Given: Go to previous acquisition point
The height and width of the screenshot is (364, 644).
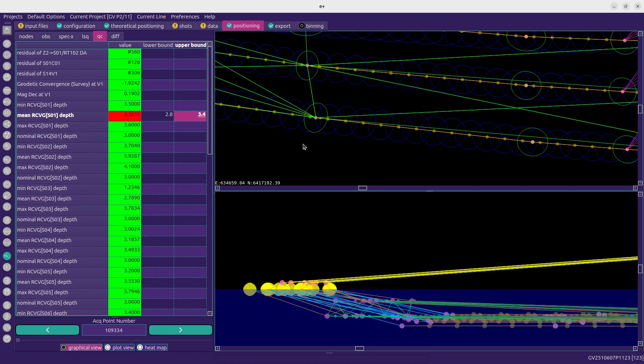Looking at the screenshot, I should pos(48,330).
